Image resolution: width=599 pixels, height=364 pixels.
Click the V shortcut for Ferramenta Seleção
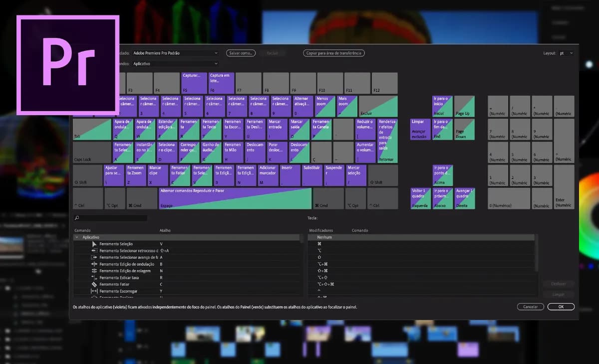tap(161, 244)
